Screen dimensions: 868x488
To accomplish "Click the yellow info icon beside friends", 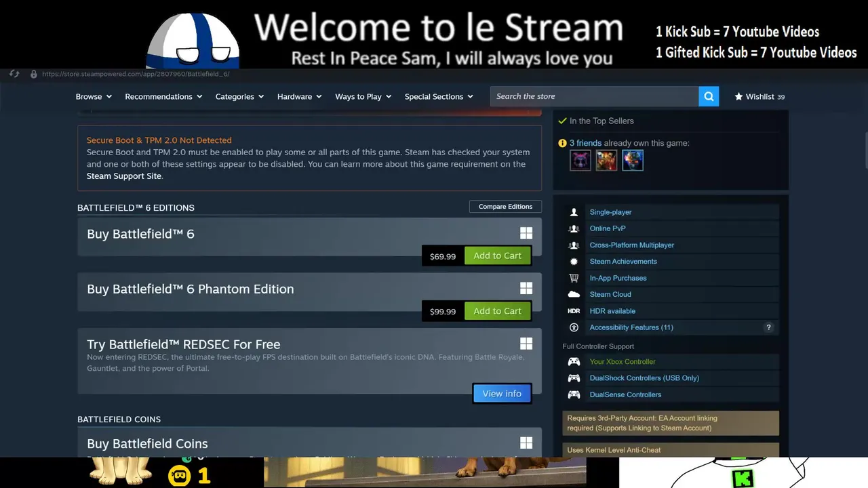I will 562,143.
